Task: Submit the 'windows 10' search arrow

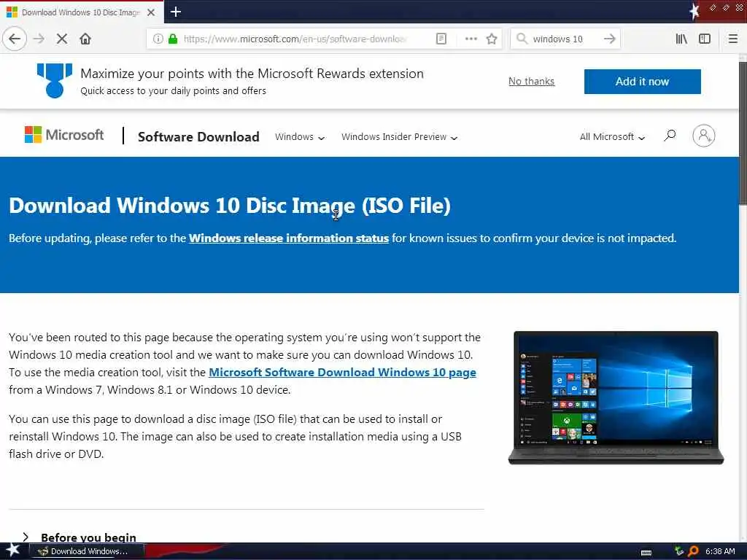Action: pyautogui.click(x=609, y=39)
